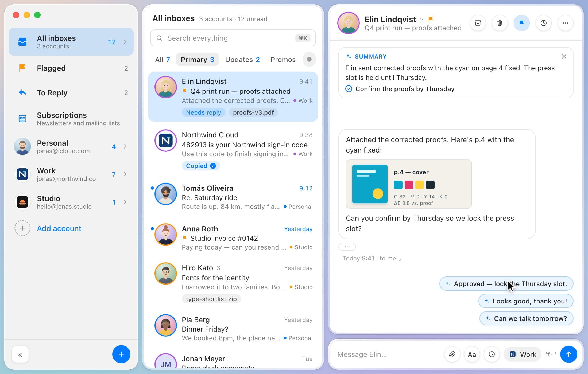Choose the 'Looks good, thank you!' reply
The image size is (588, 374).
tap(526, 301)
